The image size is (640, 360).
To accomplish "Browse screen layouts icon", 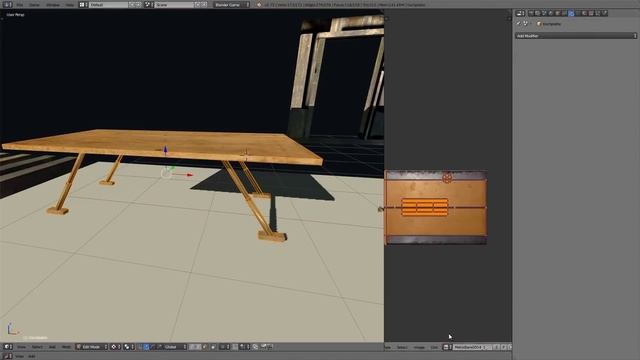I will (x=83, y=4).
